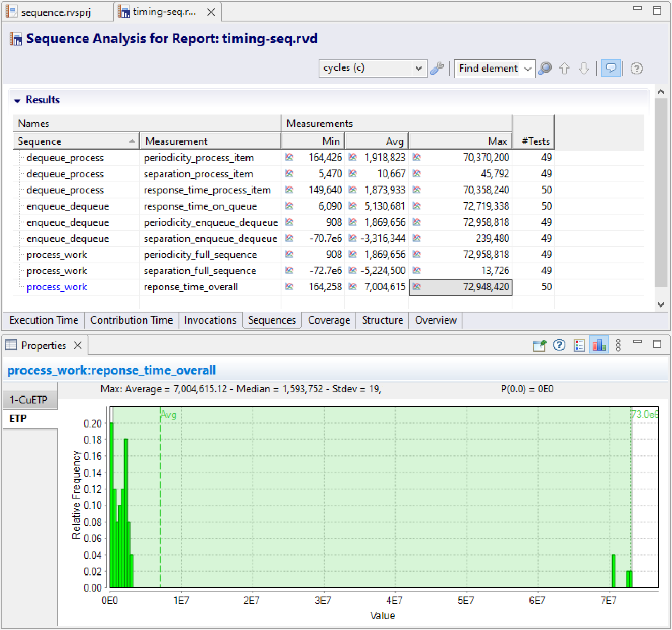The width and height of the screenshot is (672, 630).
Task: Click the dashed Avg marker line in the chart
Action: click(x=160, y=496)
